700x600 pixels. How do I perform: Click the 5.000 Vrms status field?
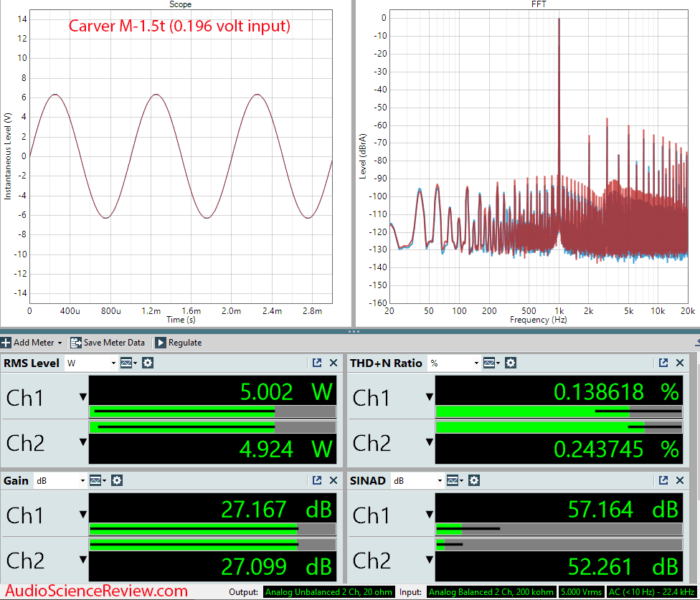581,592
